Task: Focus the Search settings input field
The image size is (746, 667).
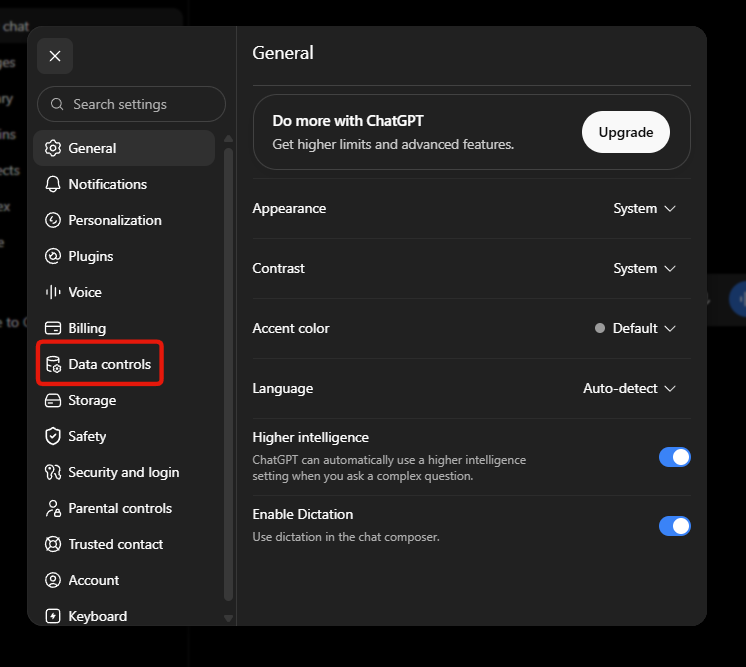Action: [131, 104]
